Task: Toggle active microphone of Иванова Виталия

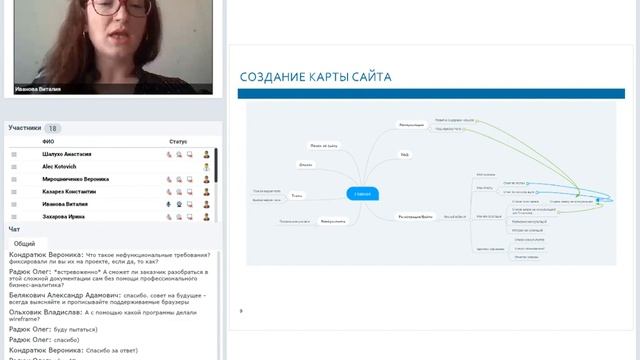Action: [x=169, y=204]
